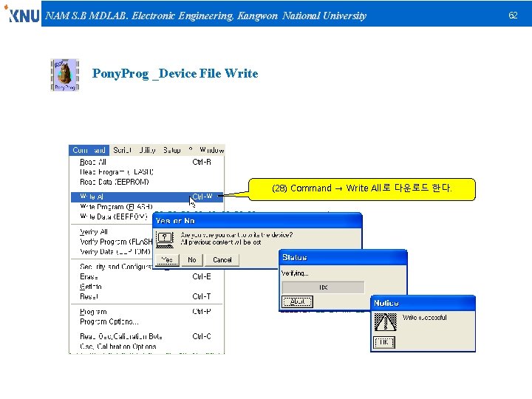Image resolution: width=532 pixels, height=399 pixels.
Task: Choose Read Osc. Calibration Byte entry
Action: tap(146, 336)
